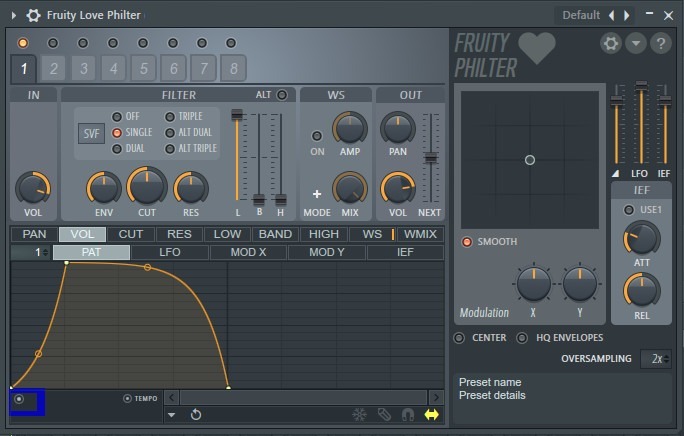684x436 pixels.
Task: Click the filter CUT knob
Action: click(x=147, y=186)
